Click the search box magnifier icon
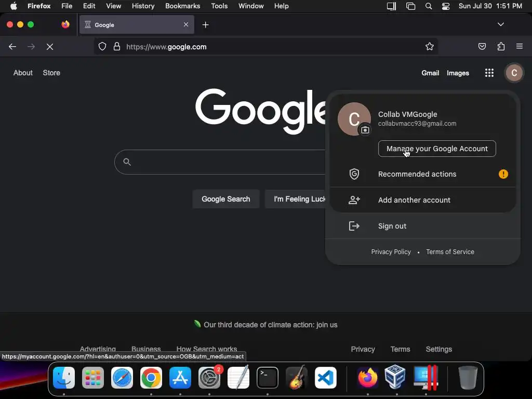This screenshot has height=399, width=532. point(127,162)
